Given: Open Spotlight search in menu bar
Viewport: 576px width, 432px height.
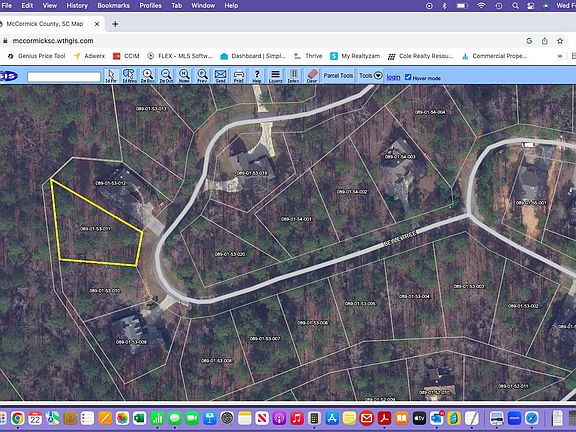Looking at the screenshot, I should point(515,6).
